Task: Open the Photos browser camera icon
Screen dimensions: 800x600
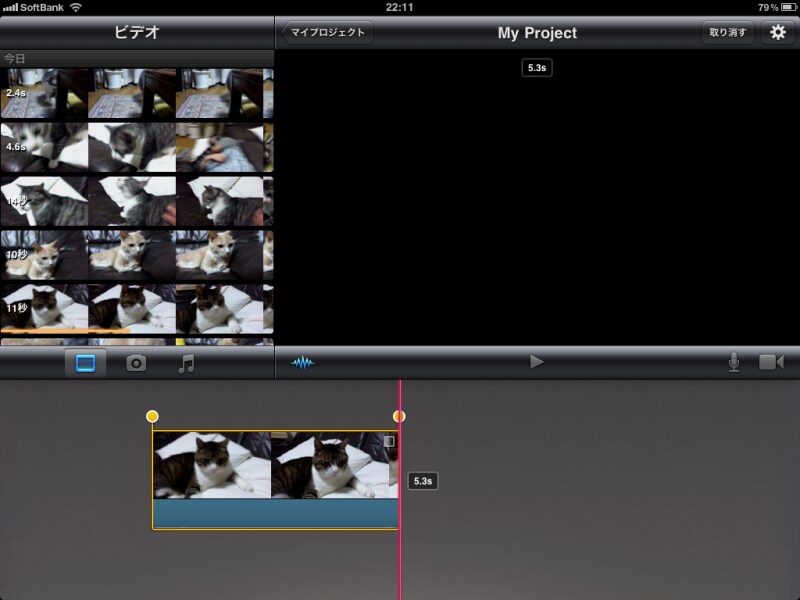Action: click(136, 363)
